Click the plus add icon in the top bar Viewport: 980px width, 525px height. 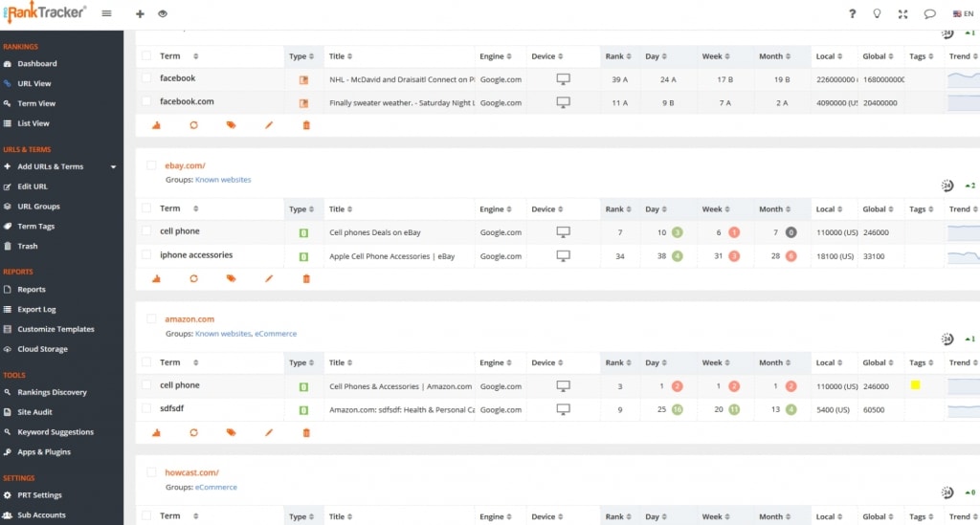click(140, 13)
